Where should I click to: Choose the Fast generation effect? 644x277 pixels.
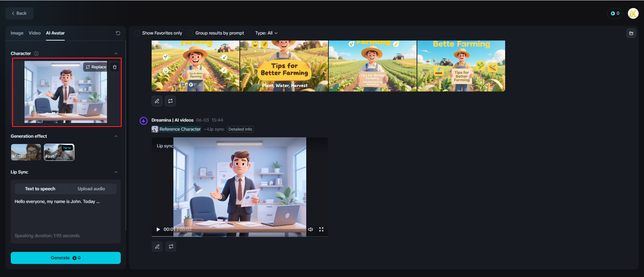click(59, 152)
